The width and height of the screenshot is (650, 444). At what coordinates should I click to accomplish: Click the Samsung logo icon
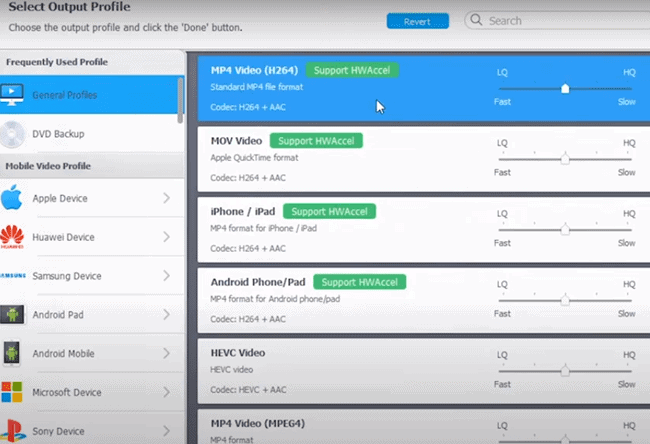(13, 275)
